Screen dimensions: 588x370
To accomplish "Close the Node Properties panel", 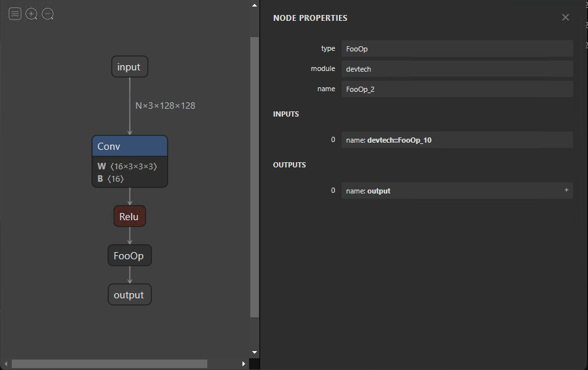I will [x=565, y=18].
